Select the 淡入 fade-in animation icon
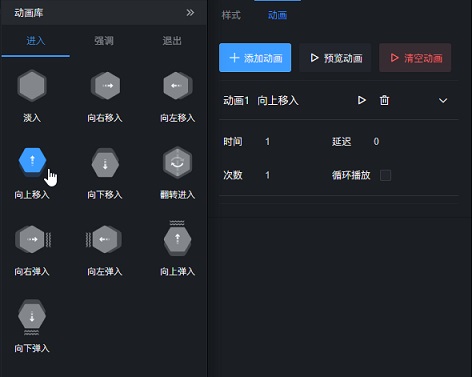The height and width of the screenshot is (377, 472). click(32, 86)
